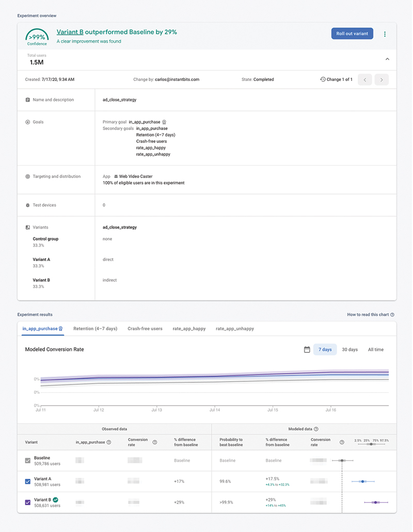413x532 pixels.
Task: Click the Variants section icon
Action: coord(28,228)
